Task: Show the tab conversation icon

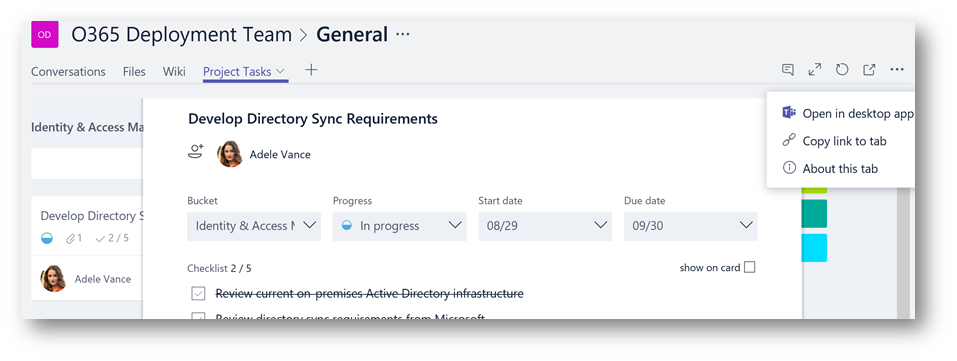Action: point(788,70)
